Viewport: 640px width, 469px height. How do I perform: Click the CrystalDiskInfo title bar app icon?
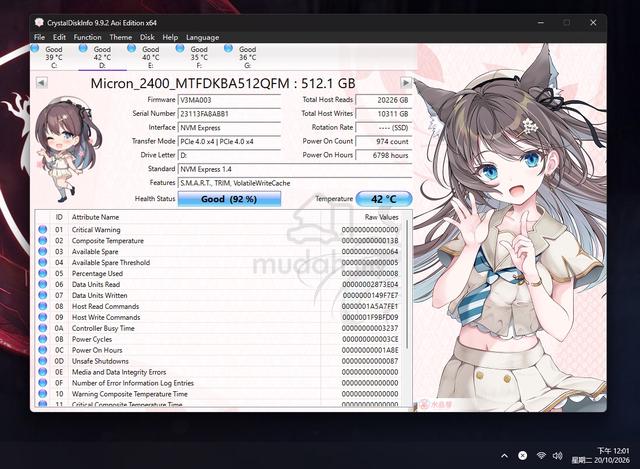pos(39,22)
